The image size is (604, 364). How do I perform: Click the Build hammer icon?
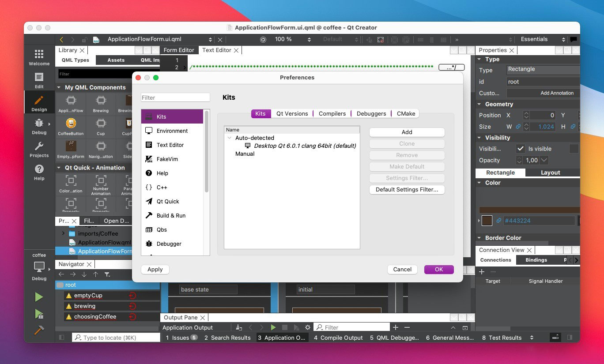pos(39,330)
